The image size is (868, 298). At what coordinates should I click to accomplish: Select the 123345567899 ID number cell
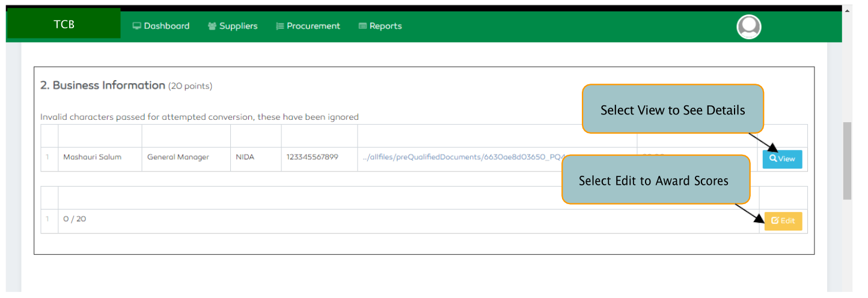(319, 159)
